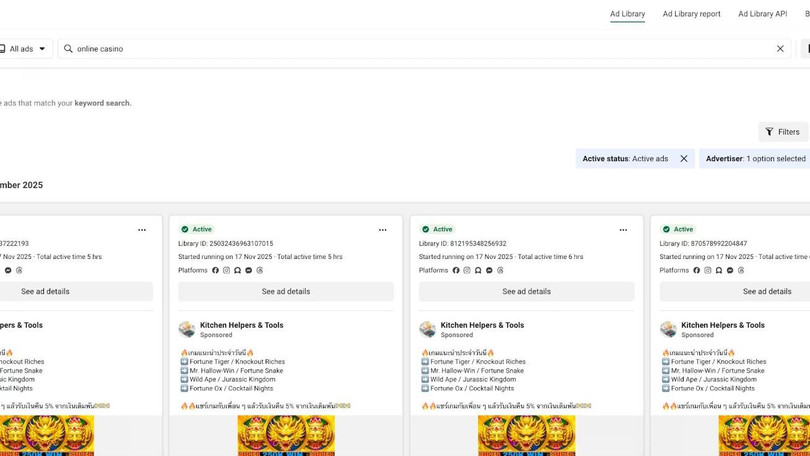The height and width of the screenshot is (456, 810).
Task: Clear the search field with the X icon
Action: pyautogui.click(x=780, y=49)
